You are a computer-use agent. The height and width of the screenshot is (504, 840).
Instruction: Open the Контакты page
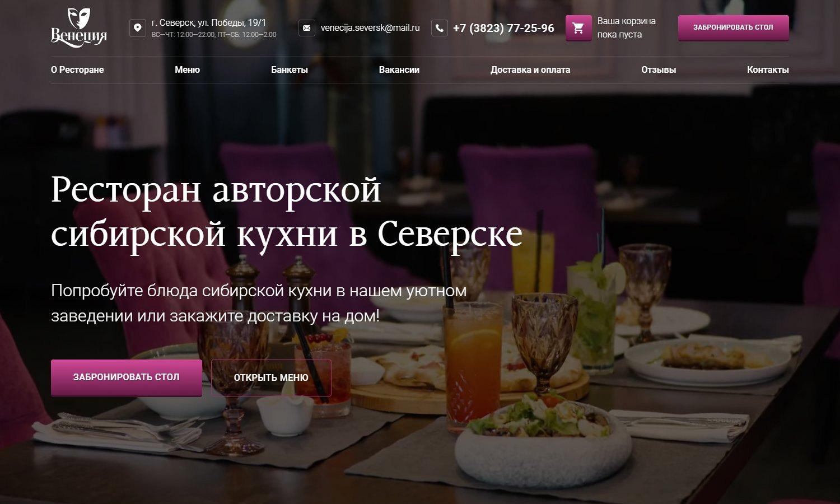768,70
